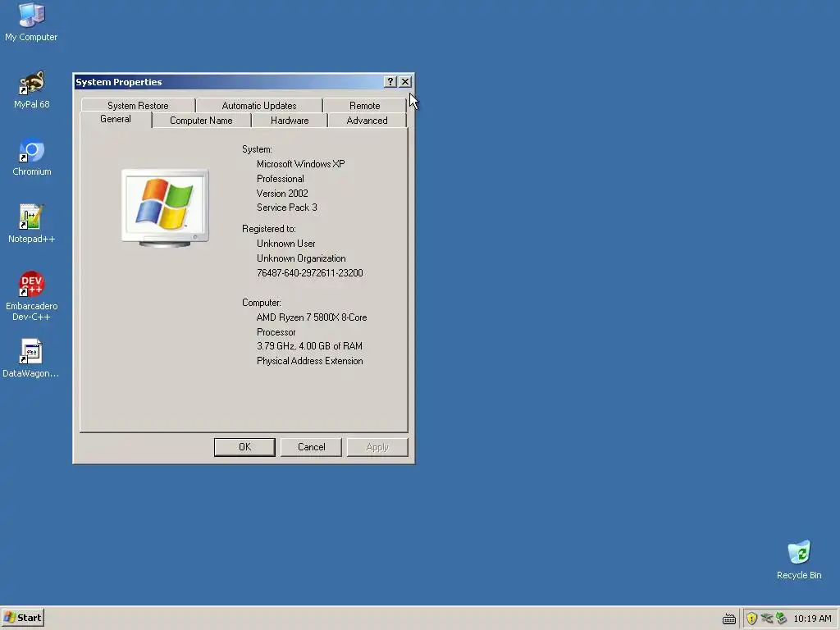Switch to the Advanced tab

coord(367,121)
